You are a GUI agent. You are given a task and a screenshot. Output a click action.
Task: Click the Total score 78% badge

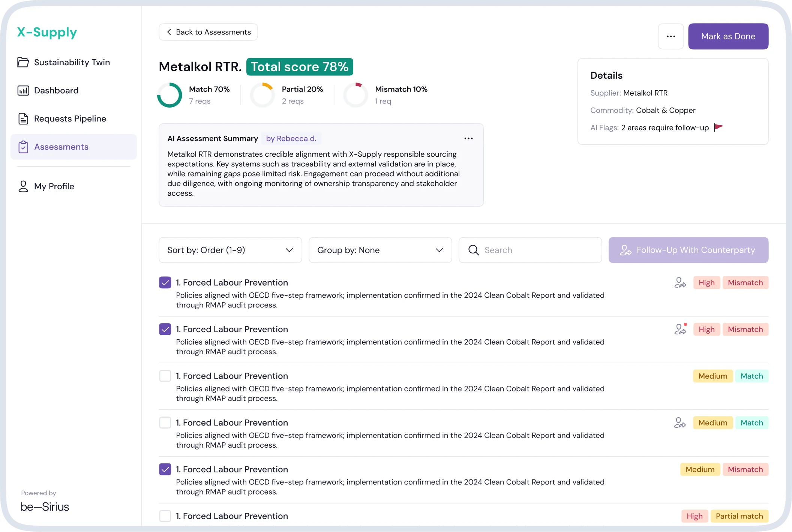pyautogui.click(x=300, y=67)
